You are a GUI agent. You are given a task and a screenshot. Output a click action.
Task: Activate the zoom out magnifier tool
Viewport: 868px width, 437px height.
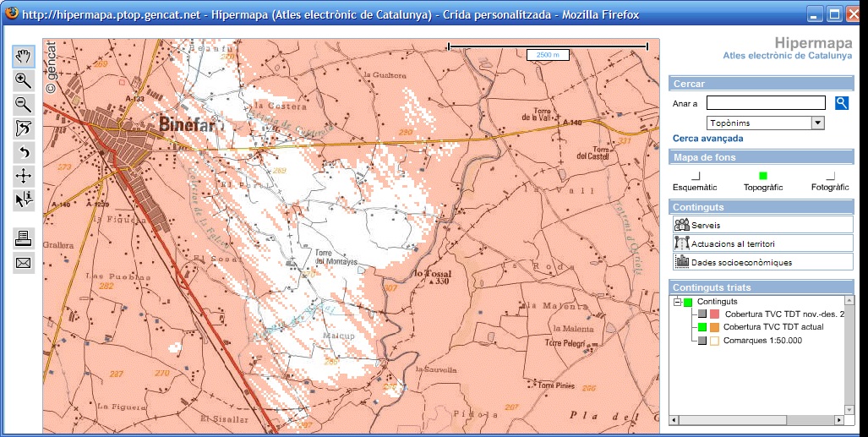[x=24, y=105]
